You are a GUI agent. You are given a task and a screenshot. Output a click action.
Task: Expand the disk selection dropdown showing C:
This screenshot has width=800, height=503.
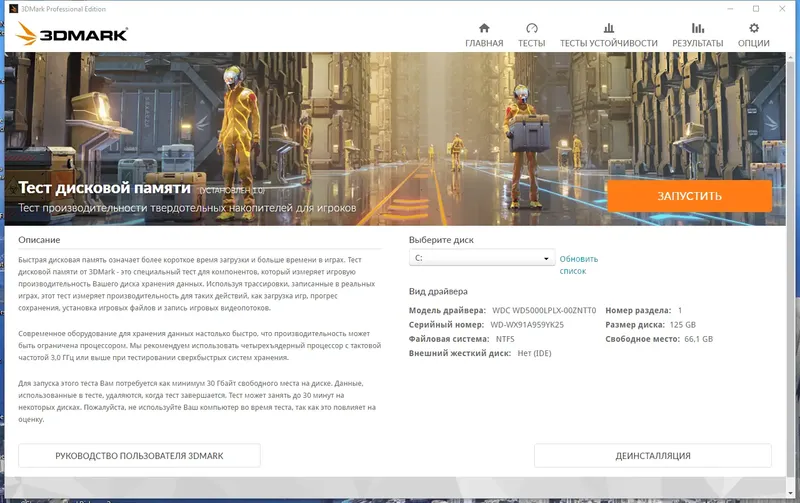[482, 258]
